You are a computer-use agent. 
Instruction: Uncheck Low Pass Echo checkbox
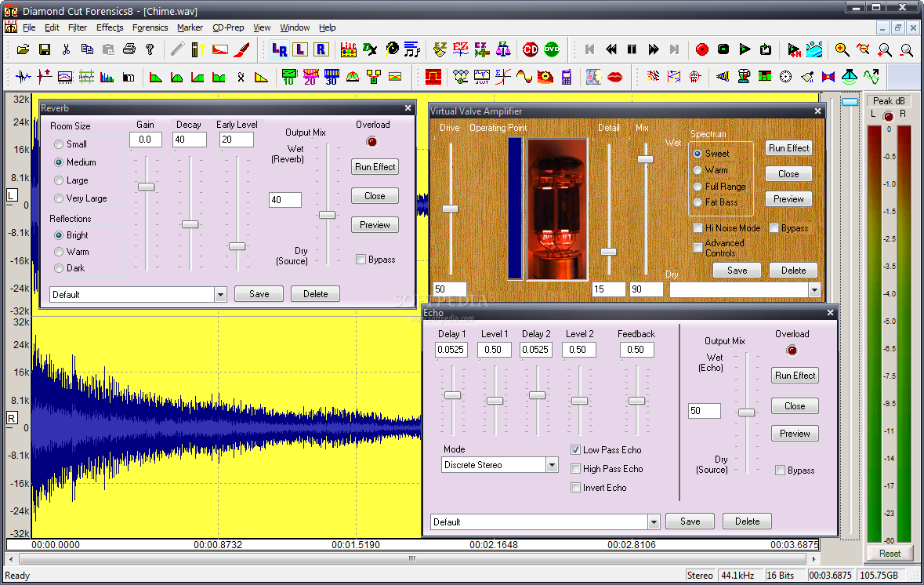pyautogui.click(x=576, y=450)
